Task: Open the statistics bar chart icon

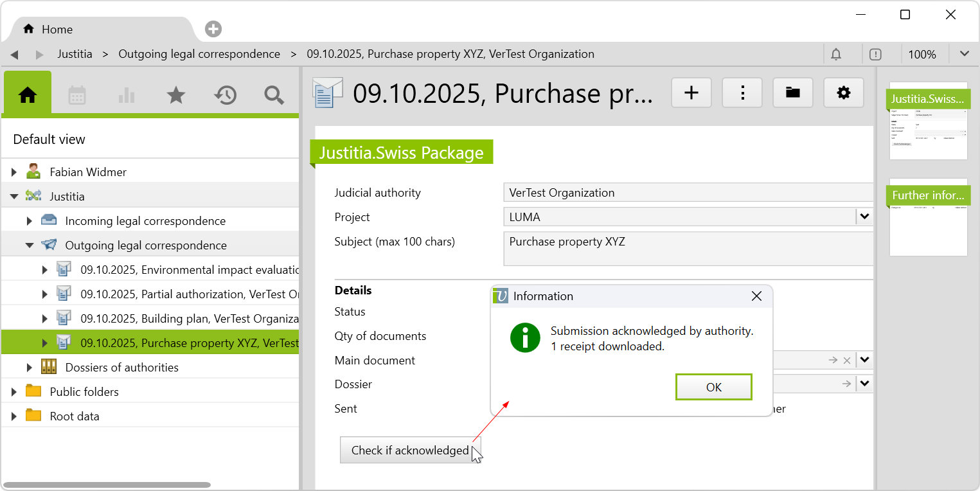Action: coord(127,95)
